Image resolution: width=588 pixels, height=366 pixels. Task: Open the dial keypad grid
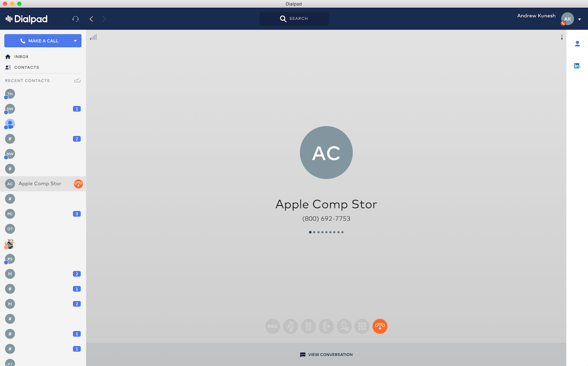362,326
